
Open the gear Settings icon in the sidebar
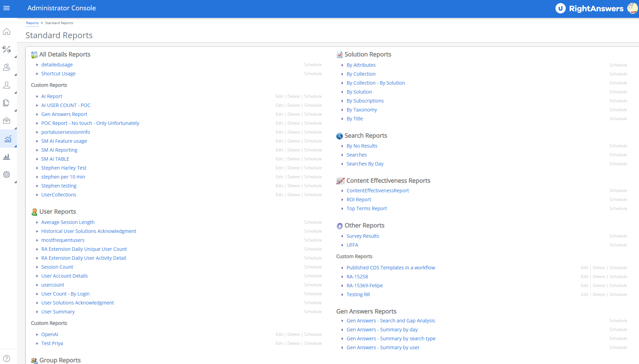(x=7, y=174)
